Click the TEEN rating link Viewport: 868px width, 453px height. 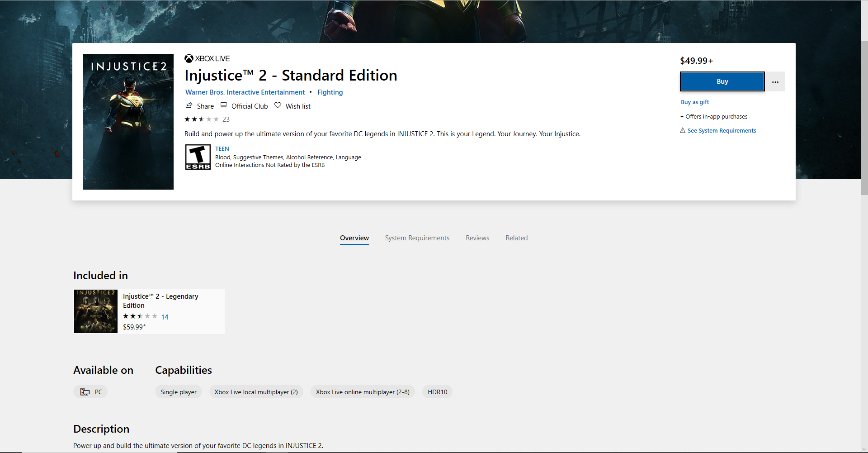point(222,149)
